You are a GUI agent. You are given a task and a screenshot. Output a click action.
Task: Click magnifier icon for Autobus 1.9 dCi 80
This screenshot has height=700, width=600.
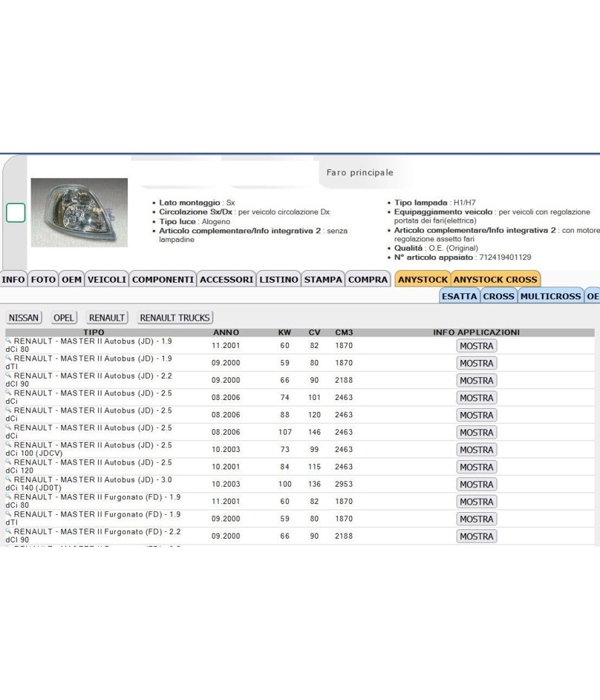click(x=9, y=341)
